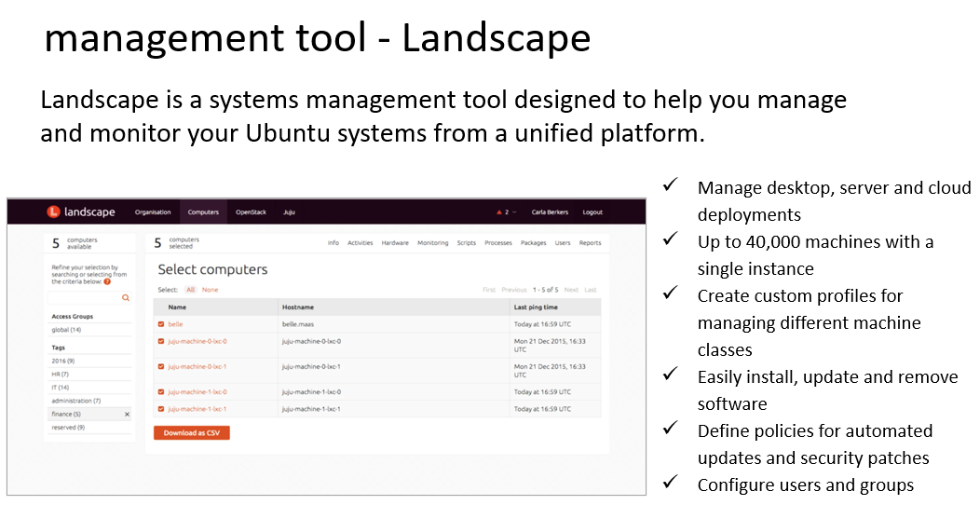Image resolution: width=980 pixels, height=505 pixels.
Task: Go to Next page link
Action: (x=571, y=290)
